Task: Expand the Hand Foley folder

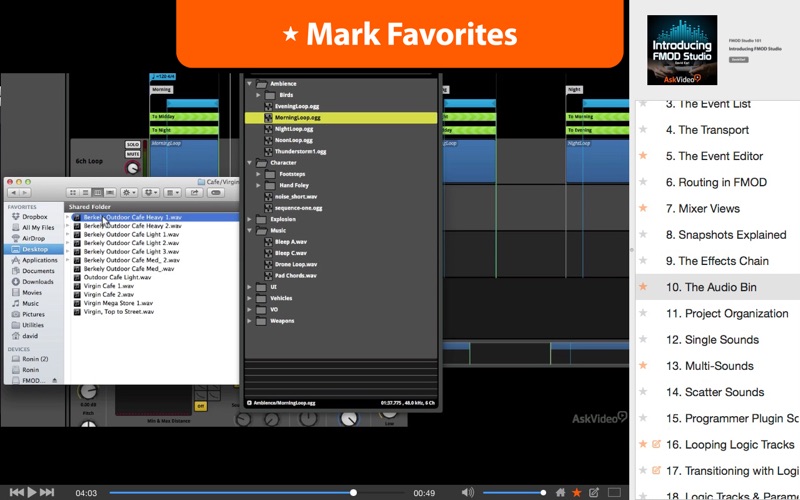Action: click(x=258, y=185)
